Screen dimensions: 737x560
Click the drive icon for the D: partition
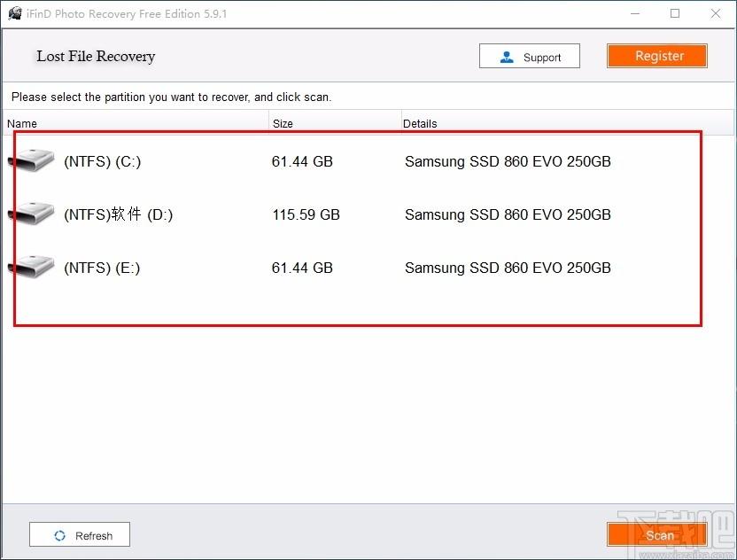31,214
